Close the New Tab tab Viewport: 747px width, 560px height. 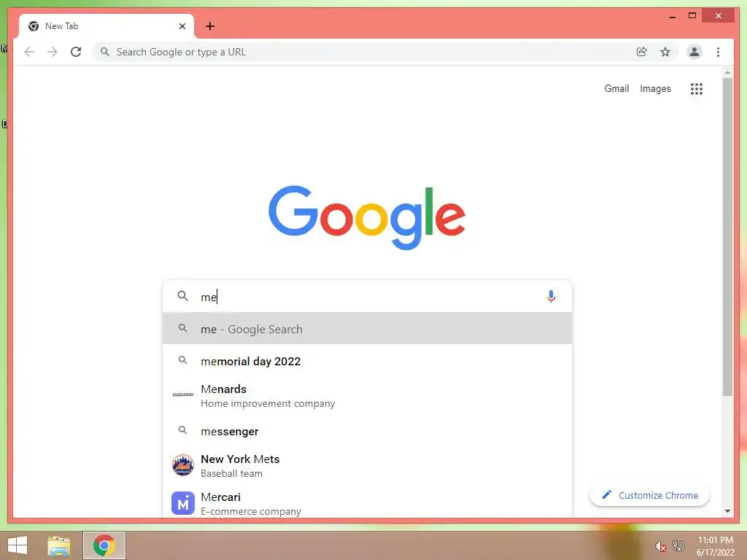tap(182, 26)
